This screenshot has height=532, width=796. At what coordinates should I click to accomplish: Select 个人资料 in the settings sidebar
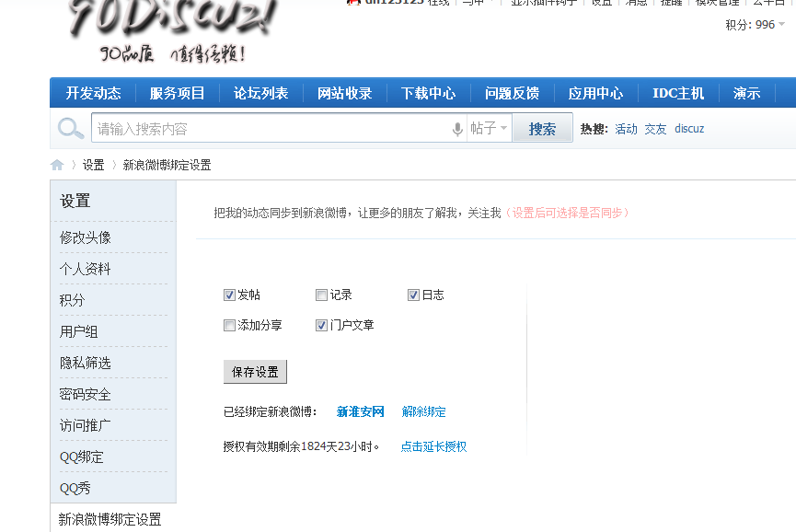[x=86, y=269]
